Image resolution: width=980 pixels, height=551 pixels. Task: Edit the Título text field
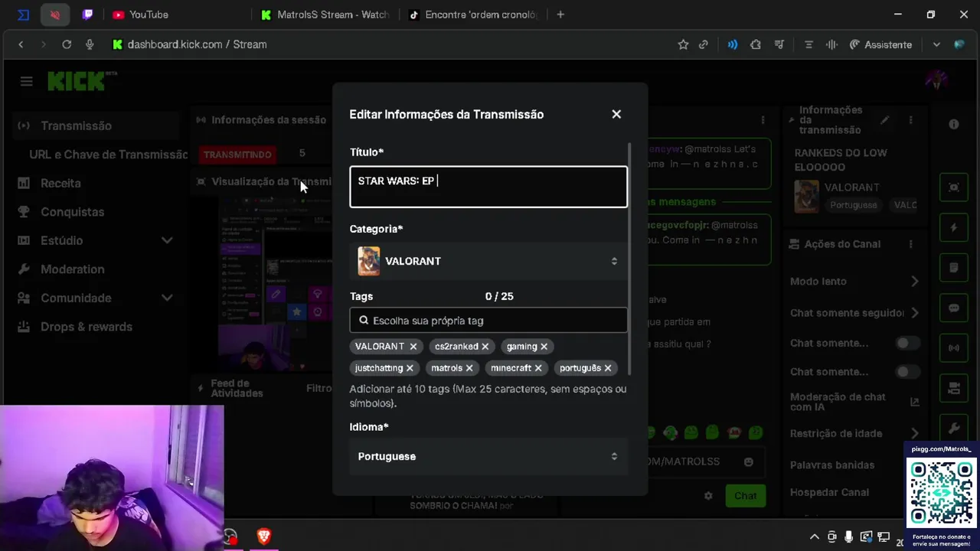(488, 187)
